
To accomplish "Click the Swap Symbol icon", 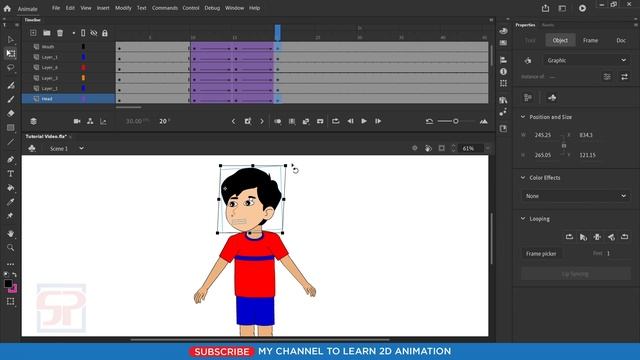I will (x=624, y=77).
